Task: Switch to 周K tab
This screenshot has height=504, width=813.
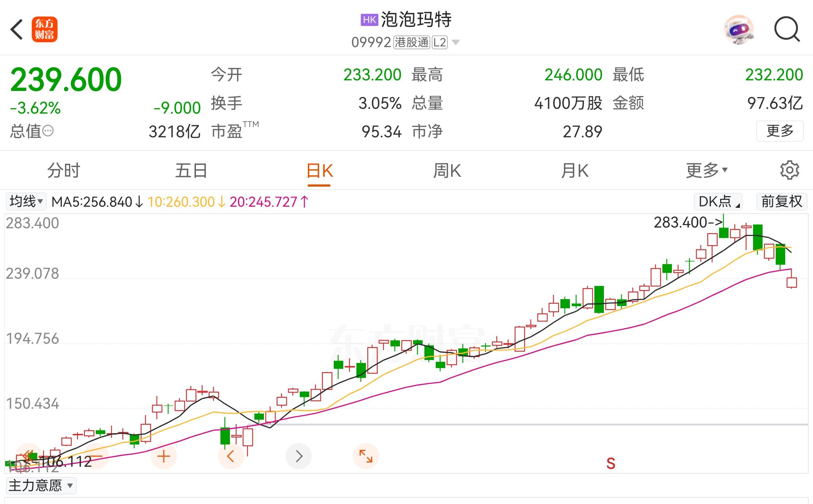Action: (x=447, y=171)
